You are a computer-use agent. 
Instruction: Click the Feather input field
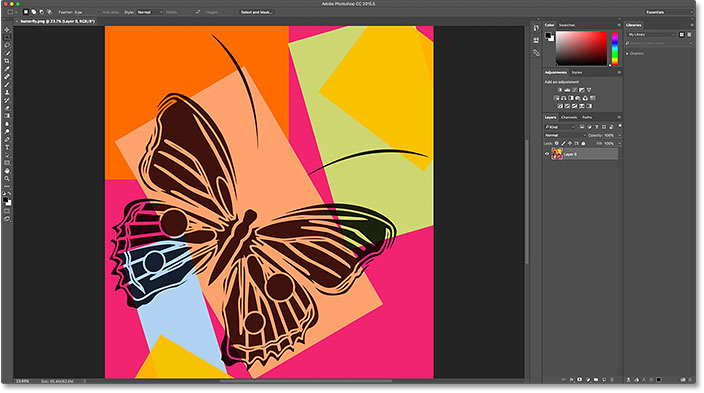coord(83,12)
